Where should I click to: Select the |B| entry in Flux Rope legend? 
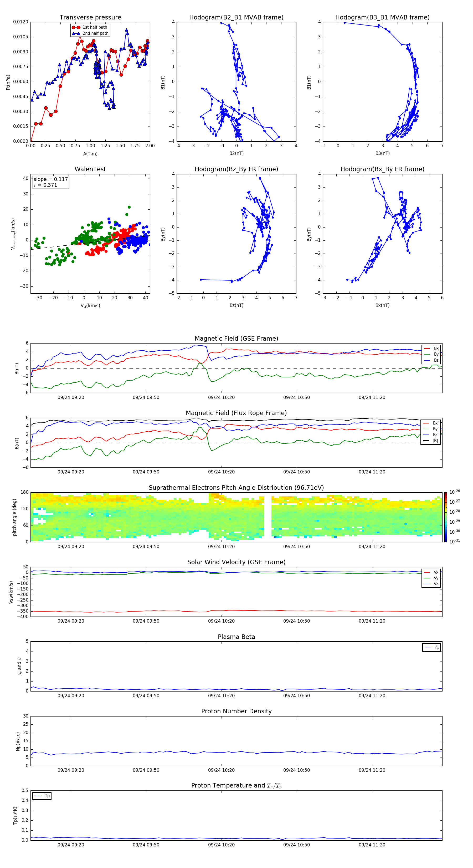tap(431, 441)
